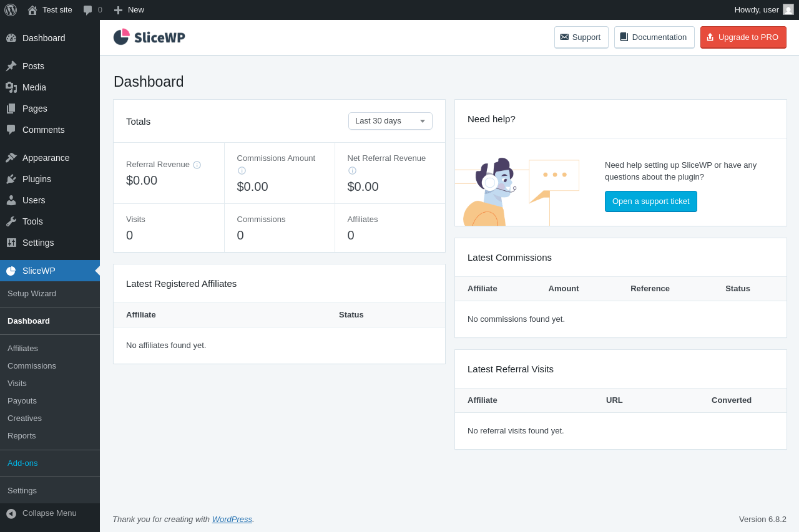Click the Appearance brush icon

point(11,158)
